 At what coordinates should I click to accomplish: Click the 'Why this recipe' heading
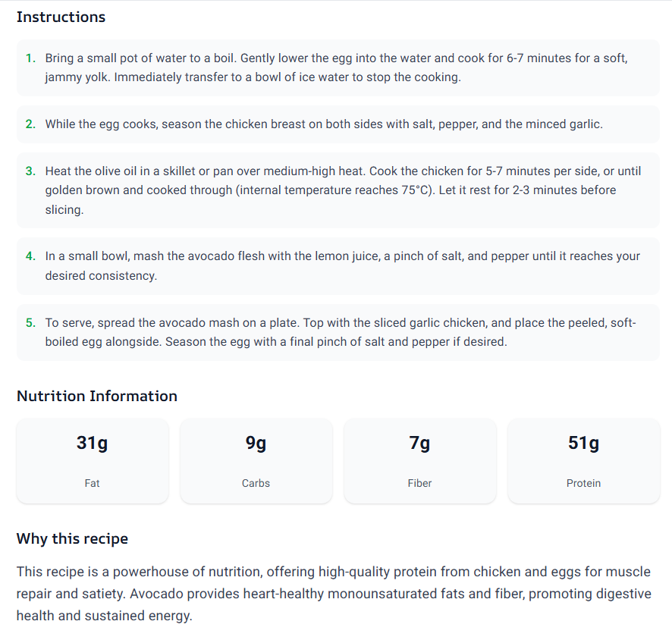[72, 539]
